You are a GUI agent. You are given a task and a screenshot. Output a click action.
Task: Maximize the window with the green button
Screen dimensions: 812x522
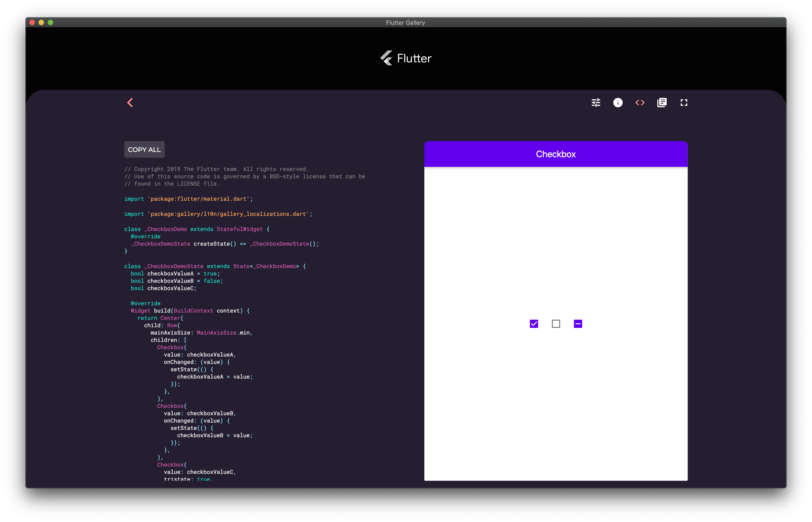(50, 22)
